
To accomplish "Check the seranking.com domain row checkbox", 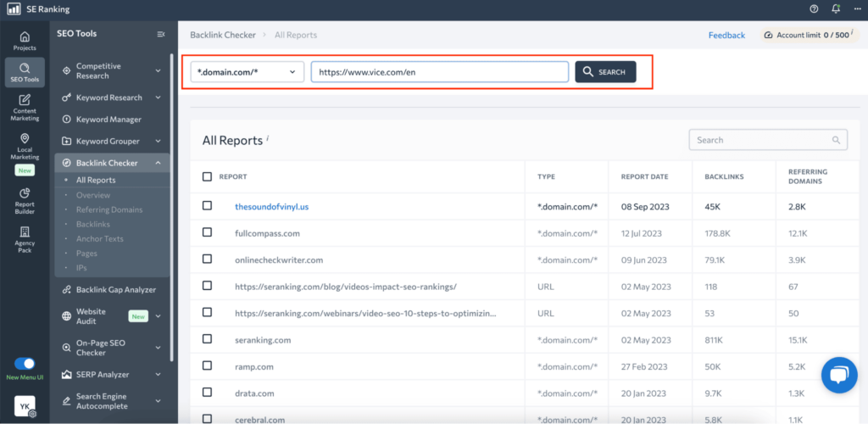I will [x=207, y=338].
